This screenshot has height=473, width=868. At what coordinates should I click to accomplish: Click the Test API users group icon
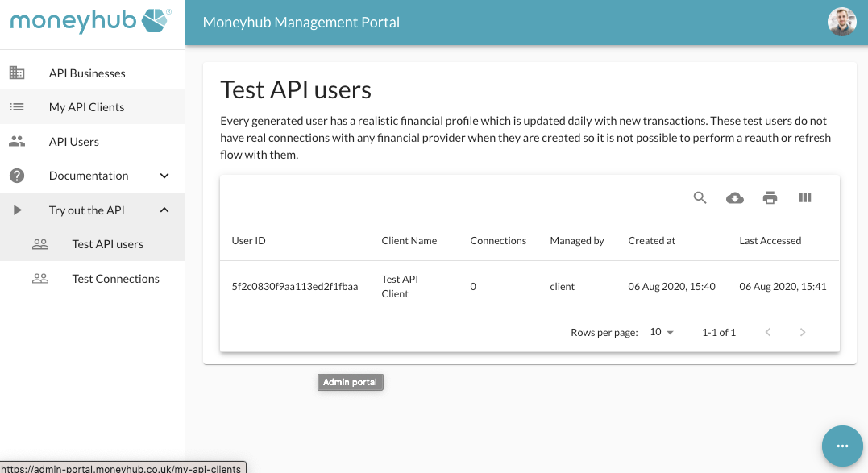pos(39,244)
